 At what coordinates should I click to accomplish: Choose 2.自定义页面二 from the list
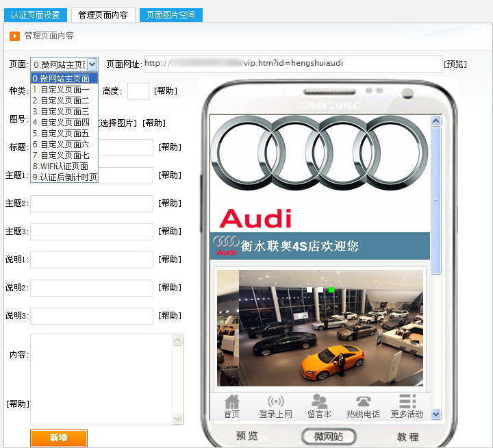coord(64,101)
